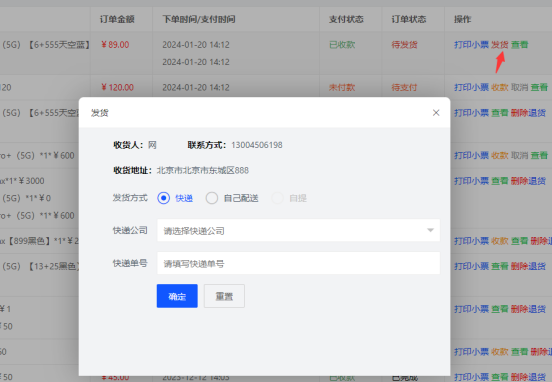Click 查看 in the 【13+25黑色】 order row
Screen dimensions: 552x382
point(500,267)
